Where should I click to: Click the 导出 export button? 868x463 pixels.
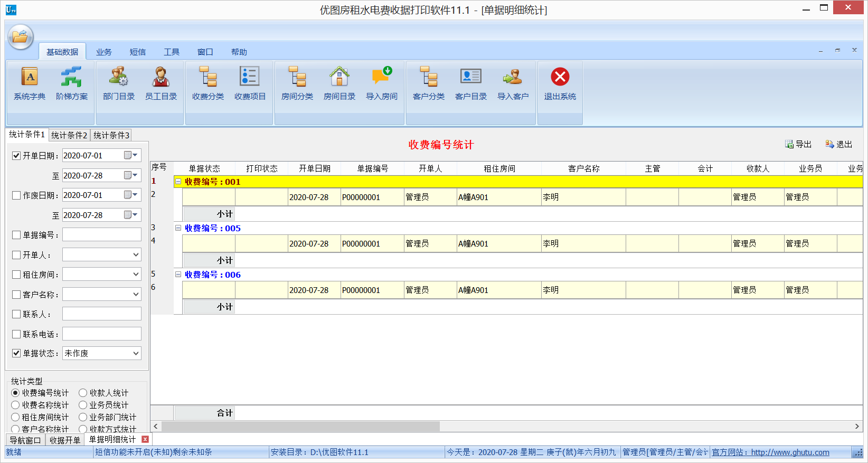(x=798, y=144)
